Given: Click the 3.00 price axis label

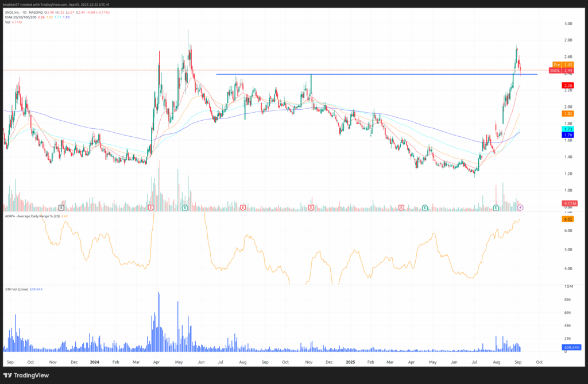Looking at the screenshot, I should click(x=568, y=24).
